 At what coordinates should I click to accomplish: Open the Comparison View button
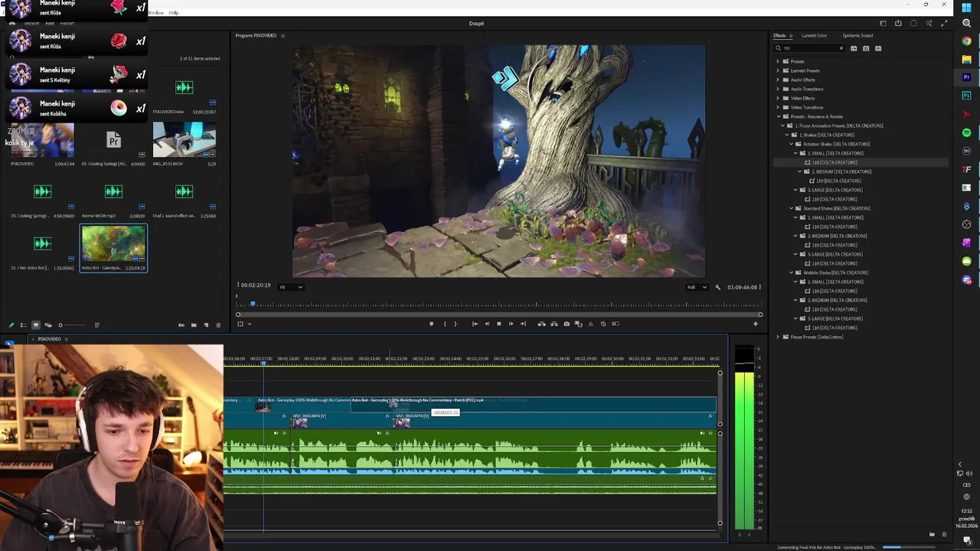[x=578, y=324]
